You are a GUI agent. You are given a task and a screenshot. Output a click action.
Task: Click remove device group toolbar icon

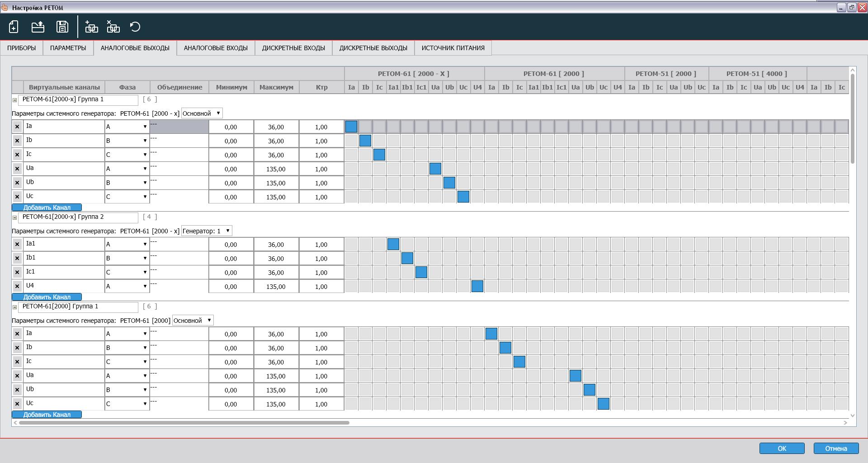click(113, 27)
